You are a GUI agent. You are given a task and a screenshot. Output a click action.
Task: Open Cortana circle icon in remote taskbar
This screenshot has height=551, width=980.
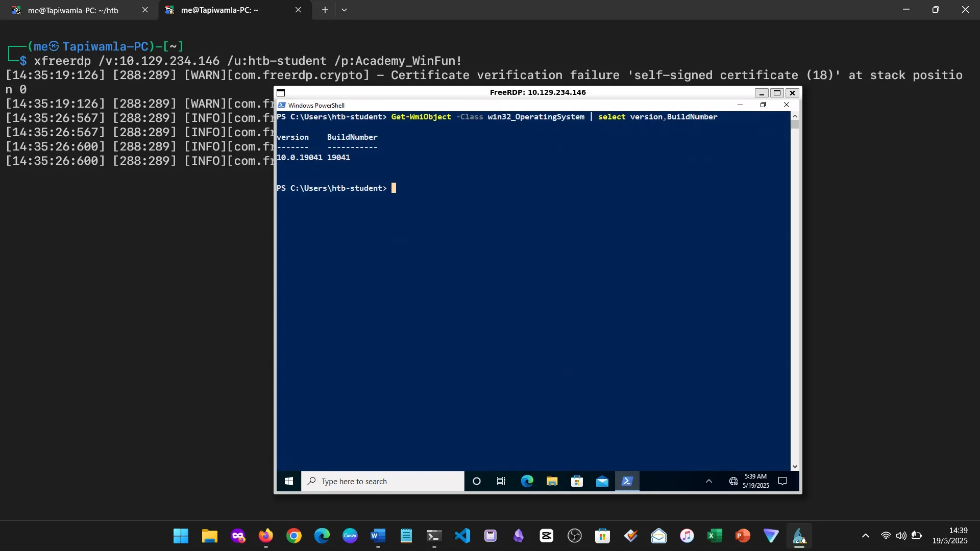(x=477, y=481)
